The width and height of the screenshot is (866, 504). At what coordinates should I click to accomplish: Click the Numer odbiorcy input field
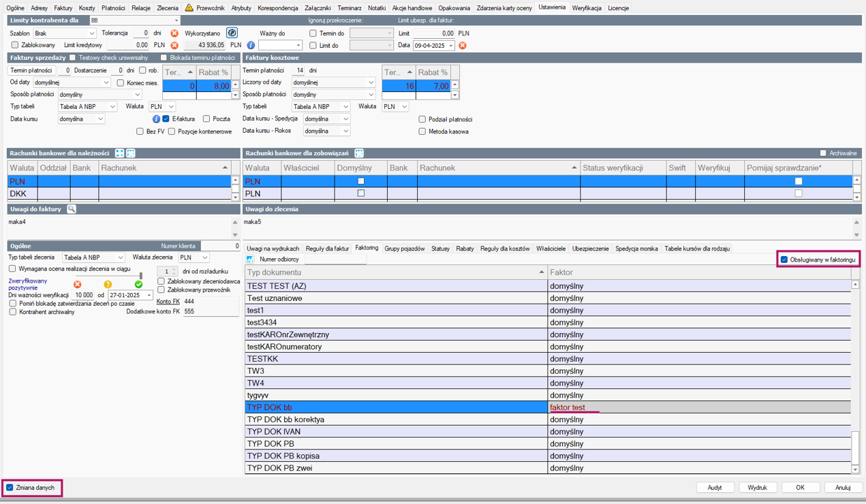tap(334, 259)
